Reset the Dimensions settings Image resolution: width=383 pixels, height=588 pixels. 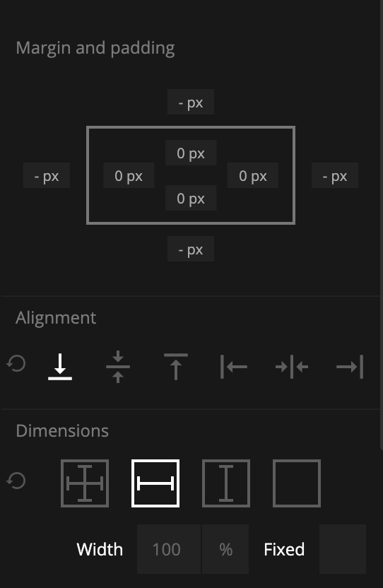16,481
